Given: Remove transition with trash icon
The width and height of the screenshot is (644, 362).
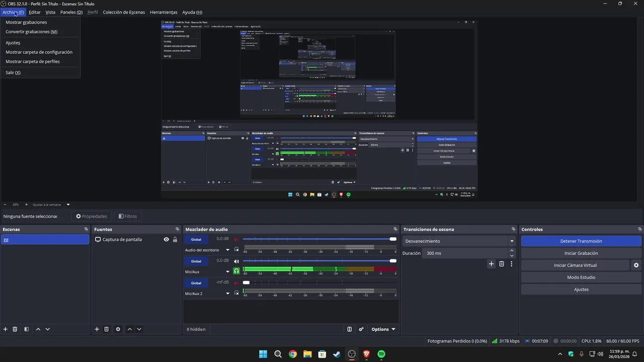Looking at the screenshot, I should [502, 264].
